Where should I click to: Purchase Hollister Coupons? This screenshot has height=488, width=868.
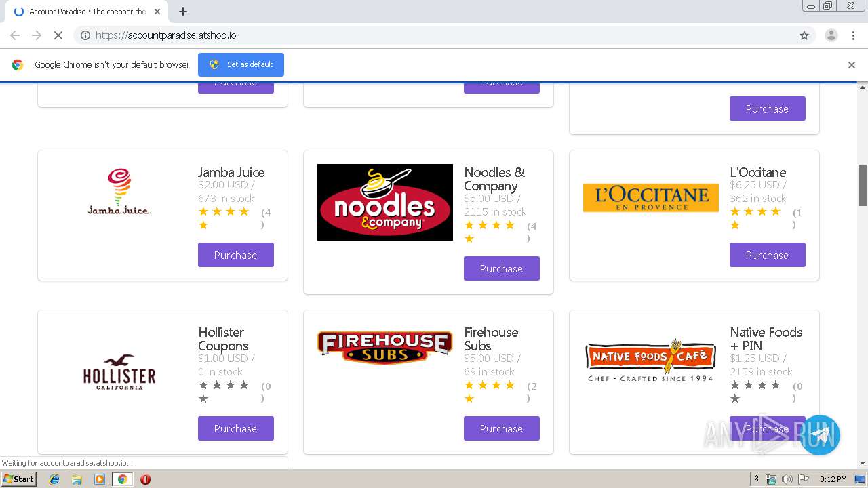[236, 428]
